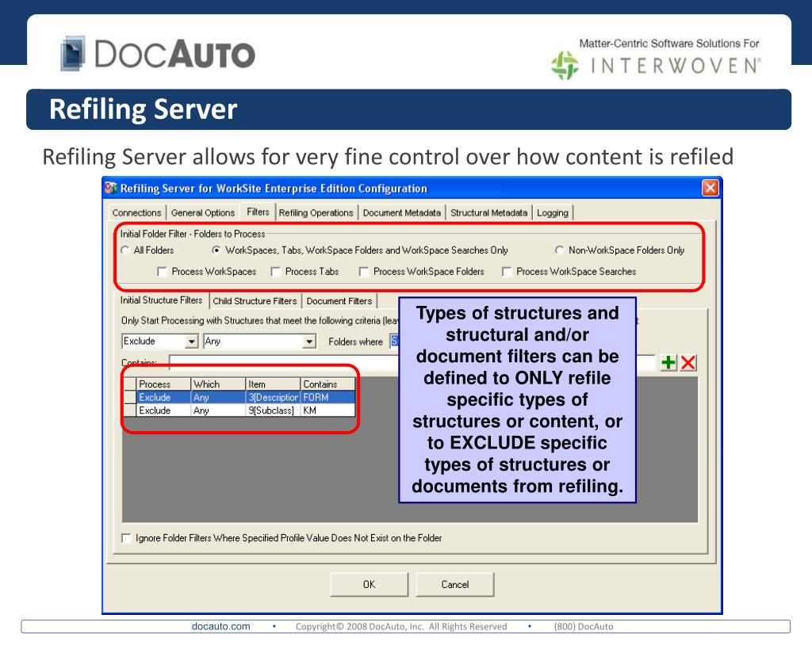Select the KM cell in filter table
Image resolution: width=812 pixels, height=649 pixels.
click(327, 410)
